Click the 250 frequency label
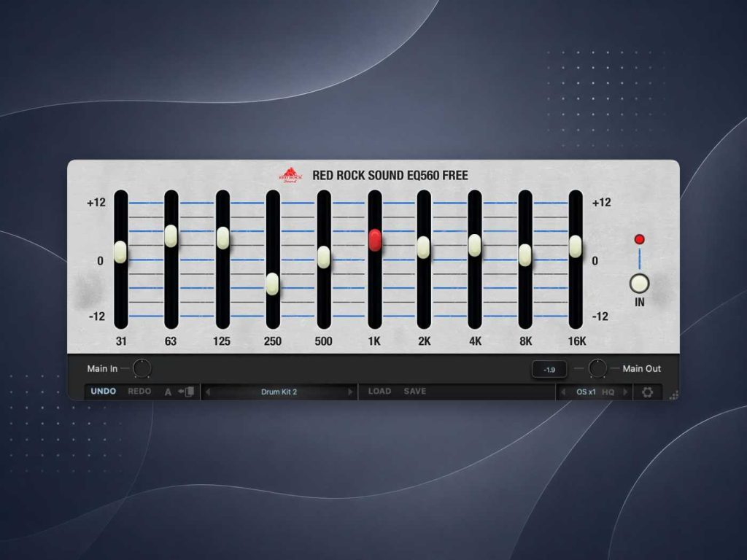 (273, 341)
